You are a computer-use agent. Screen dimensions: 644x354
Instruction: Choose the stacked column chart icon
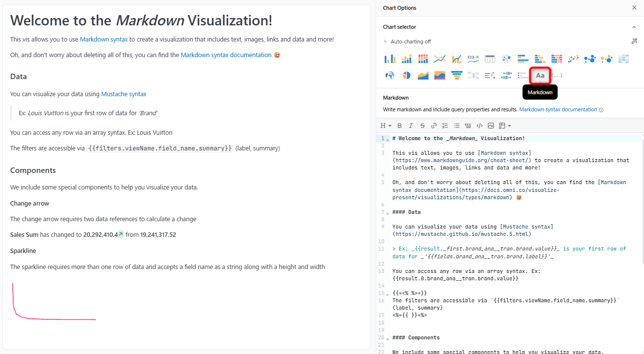(423, 59)
